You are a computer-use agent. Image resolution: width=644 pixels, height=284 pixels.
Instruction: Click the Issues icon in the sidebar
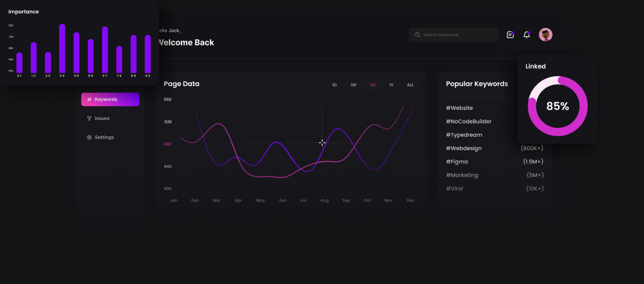(x=89, y=119)
